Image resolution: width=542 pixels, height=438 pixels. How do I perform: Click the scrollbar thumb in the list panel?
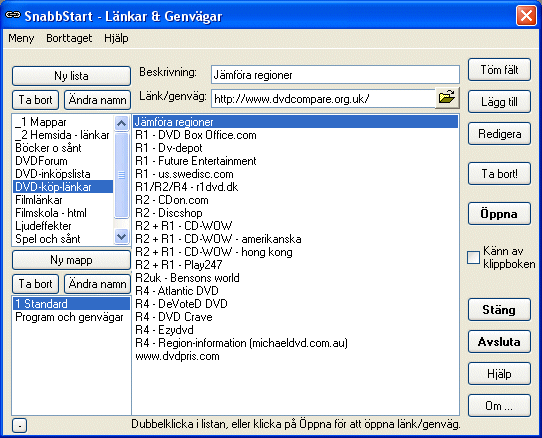121,175
